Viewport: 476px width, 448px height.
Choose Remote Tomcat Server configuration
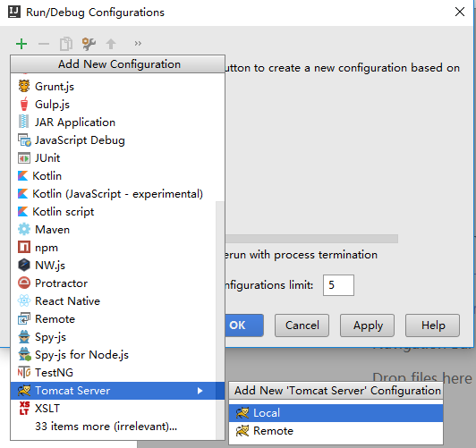coord(336,431)
